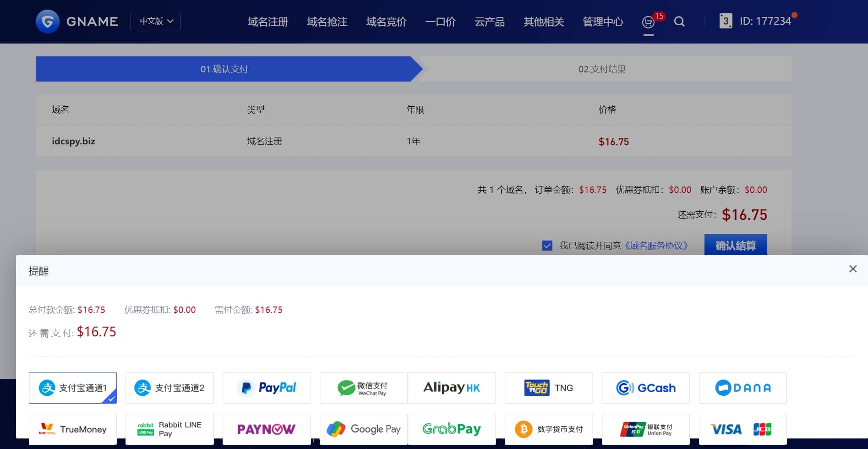Image resolution: width=868 pixels, height=449 pixels.
Task: Select 支付宝通道2 payment channel
Action: click(169, 388)
